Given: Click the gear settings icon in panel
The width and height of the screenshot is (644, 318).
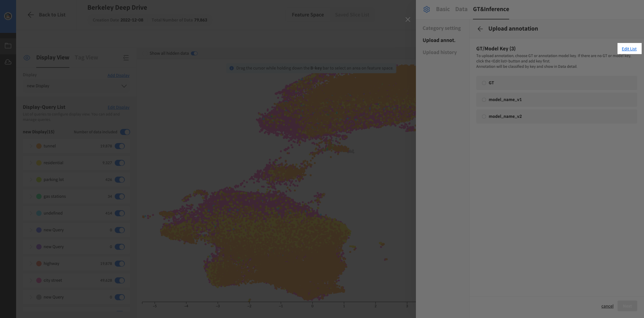Looking at the screenshot, I should pyautogui.click(x=426, y=9).
